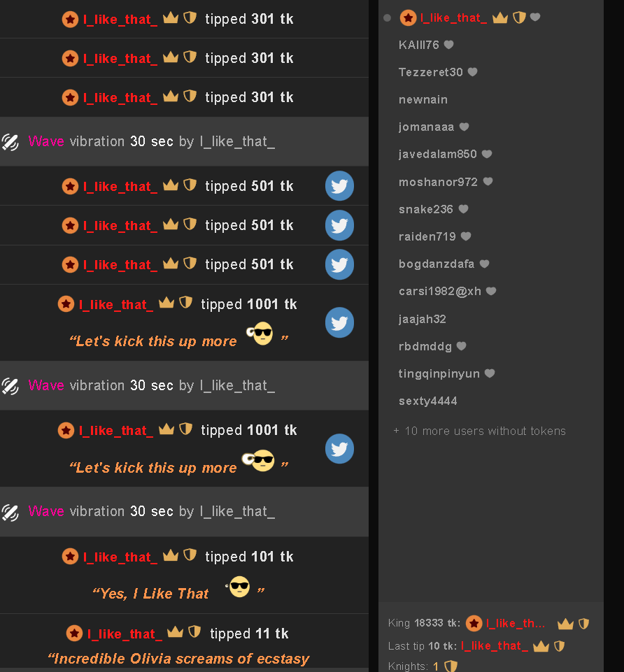Open Tezzeret30's profile from user list

click(431, 72)
